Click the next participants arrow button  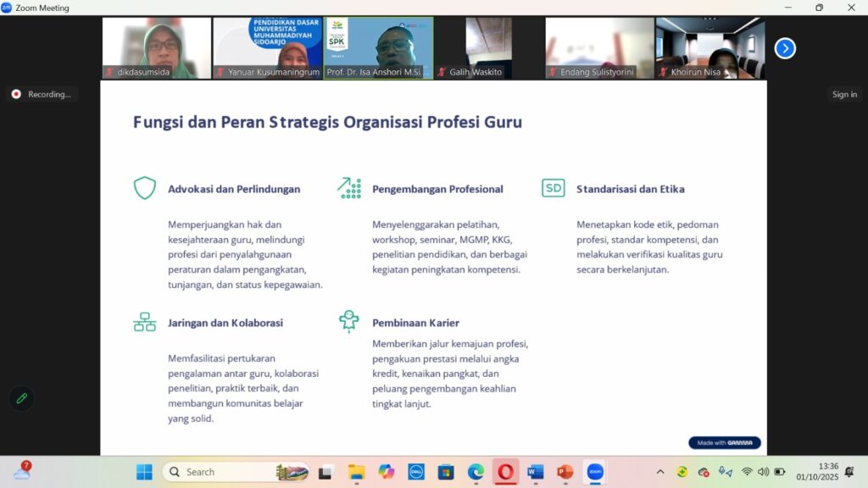pos(785,48)
